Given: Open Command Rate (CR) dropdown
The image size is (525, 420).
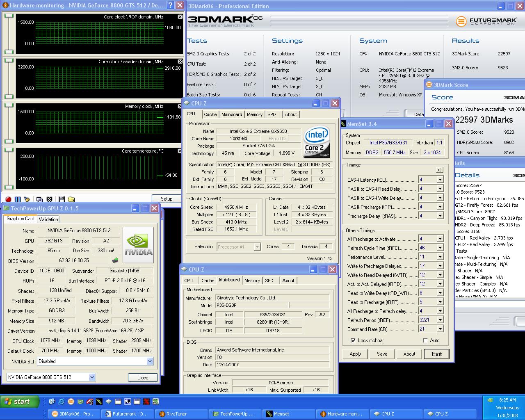Looking at the screenshot, I should (x=440, y=329).
